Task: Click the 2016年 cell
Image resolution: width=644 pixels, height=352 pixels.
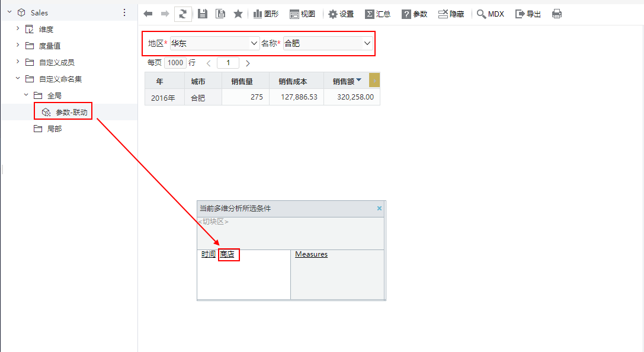Action: click(x=165, y=98)
